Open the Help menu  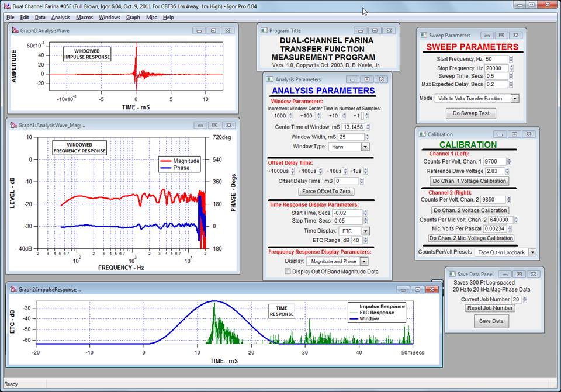[x=168, y=17]
